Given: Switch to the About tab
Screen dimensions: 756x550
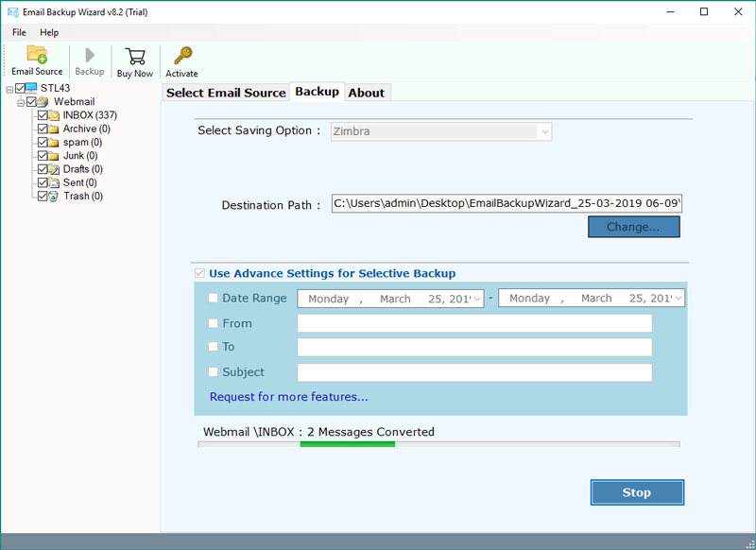Looking at the screenshot, I should (x=367, y=93).
